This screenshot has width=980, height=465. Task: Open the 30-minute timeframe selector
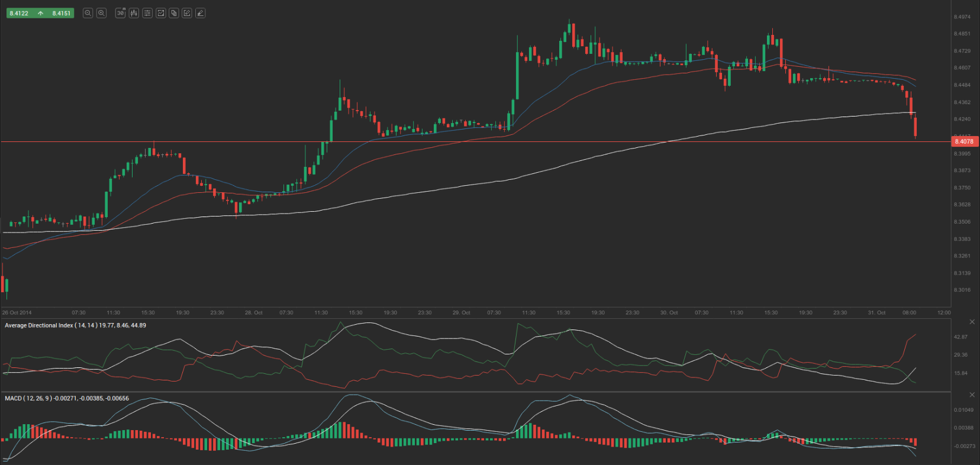[121, 13]
